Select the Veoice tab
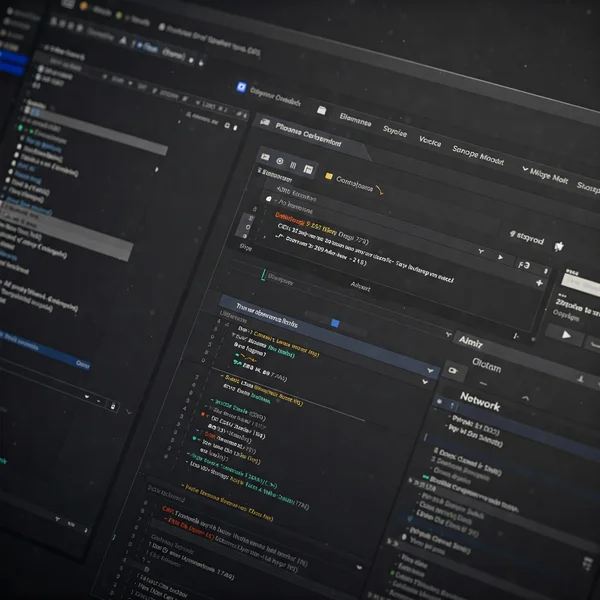600x600 pixels. [430, 141]
